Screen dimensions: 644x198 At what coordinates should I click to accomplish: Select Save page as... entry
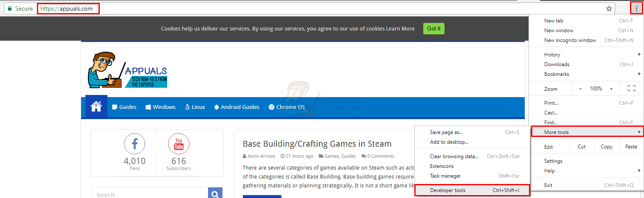coord(472,132)
